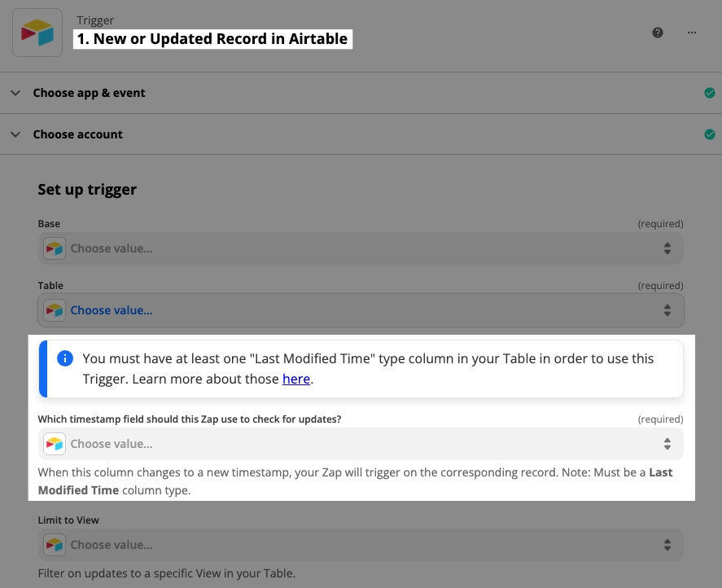Click the green checkmark beside Choose account

click(x=710, y=134)
